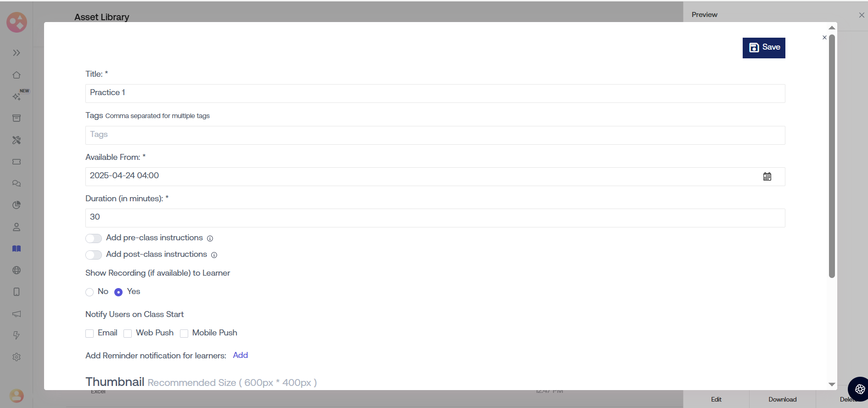Open the Home icon in sidebar
868x408 pixels.
point(17,75)
